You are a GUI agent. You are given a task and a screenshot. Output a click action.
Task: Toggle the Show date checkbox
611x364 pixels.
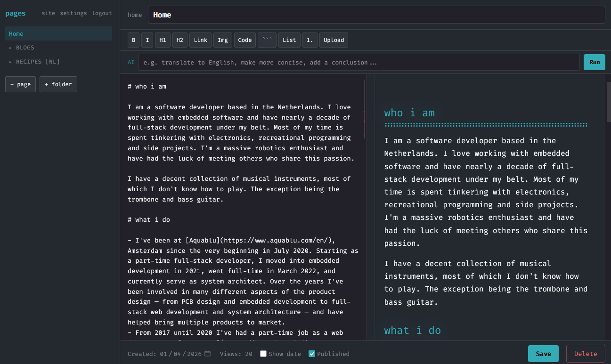point(263,354)
